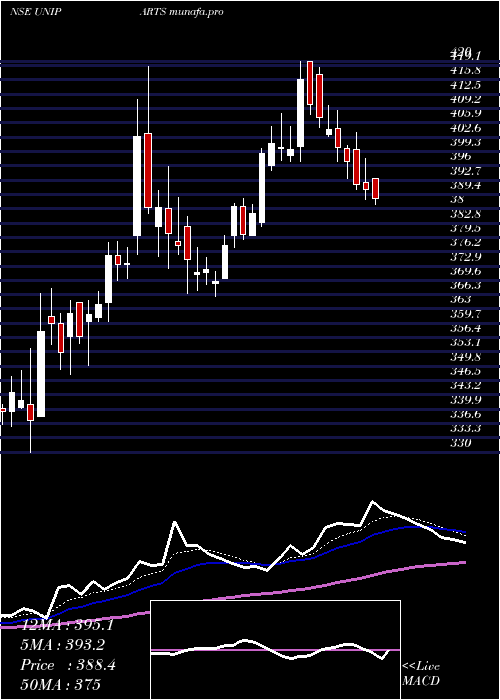Screen dimensions: 500x700
Task: Click the 356.4 price level label
Action: click(464, 329)
